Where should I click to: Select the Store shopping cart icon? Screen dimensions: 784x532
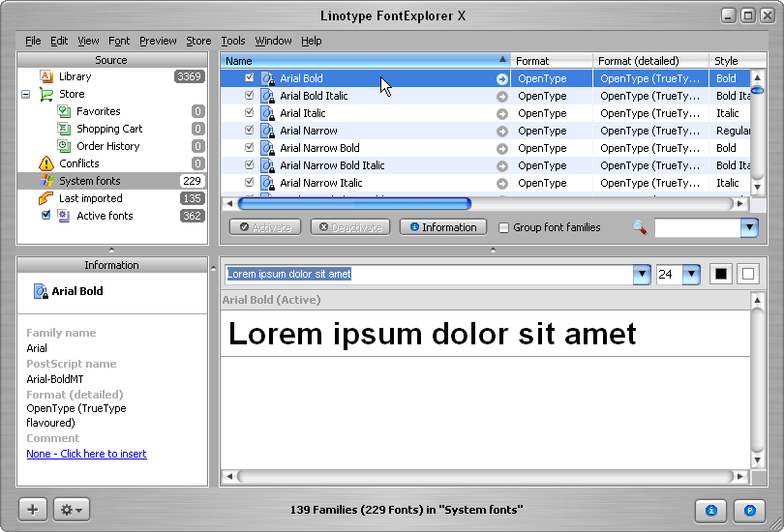tap(46, 94)
